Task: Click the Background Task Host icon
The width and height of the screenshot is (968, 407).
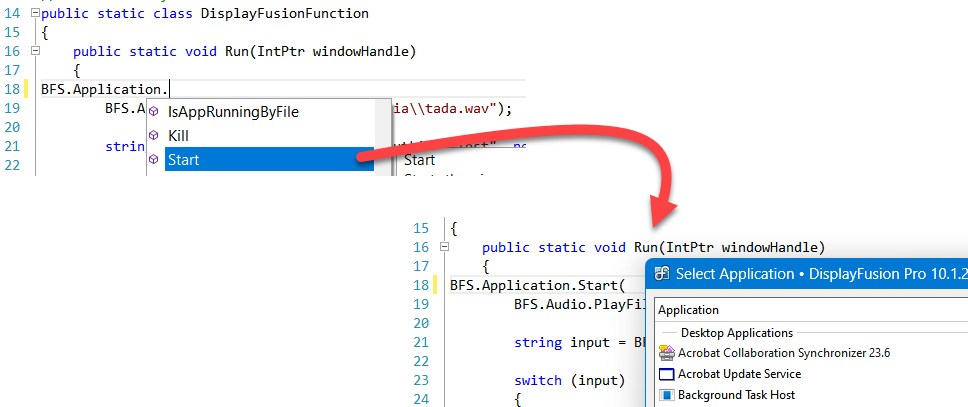Action: [x=667, y=395]
